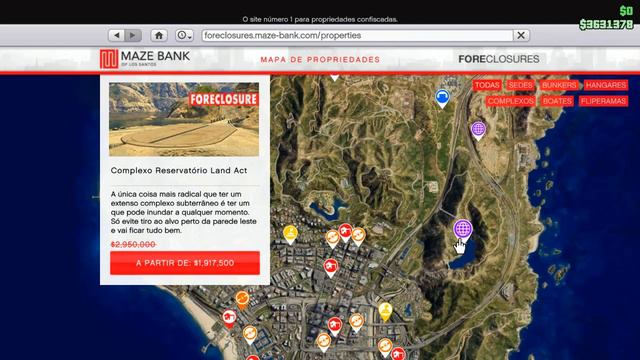
Task: Select the red pin next to the beach
Action: pos(229,318)
